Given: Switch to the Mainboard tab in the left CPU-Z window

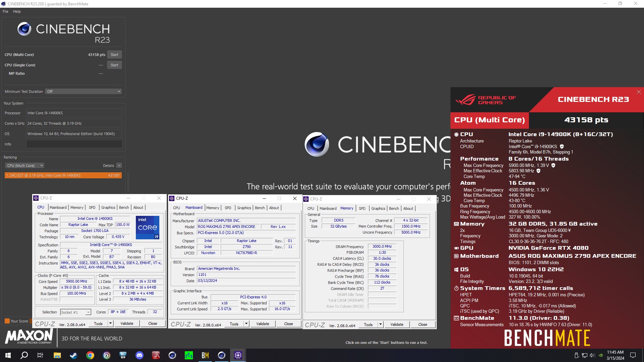Looking at the screenshot, I should 58,207.
